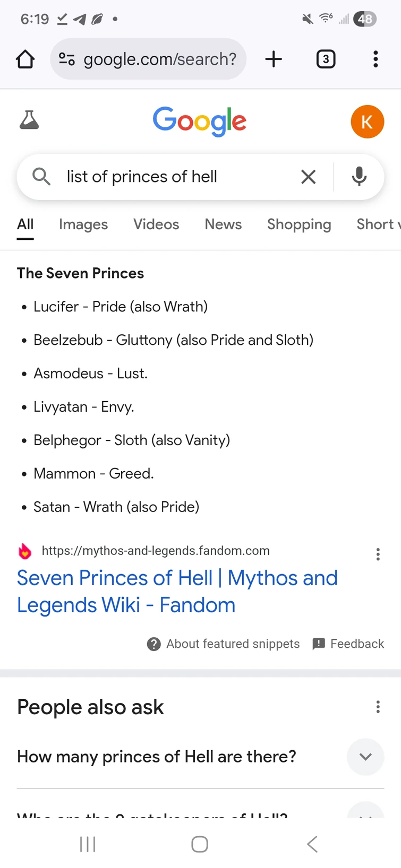Open Google Labs via the flask icon
The image size is (401, 868).
29,121
